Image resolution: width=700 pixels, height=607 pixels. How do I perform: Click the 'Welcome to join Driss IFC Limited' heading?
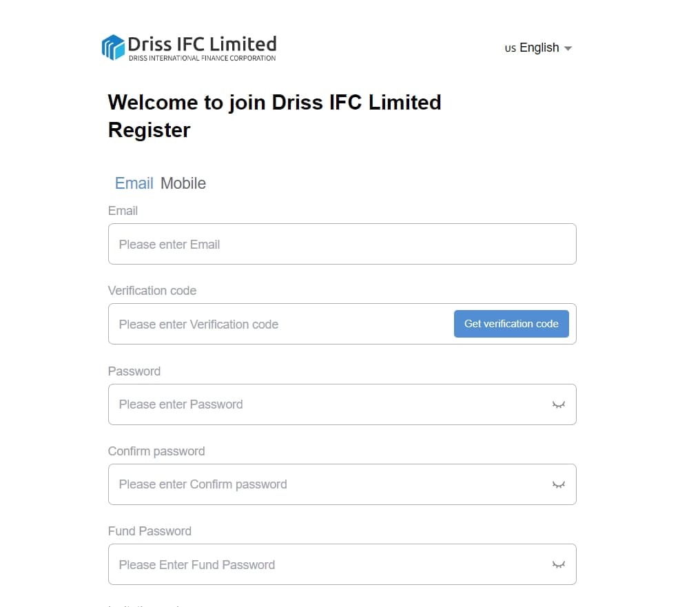[x=274, y=103]
